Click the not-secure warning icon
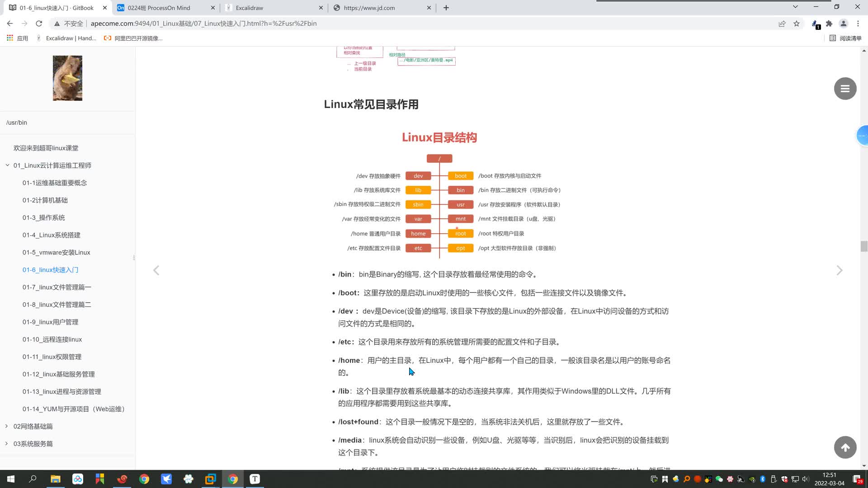868x488 pixels. click(57, 23)
